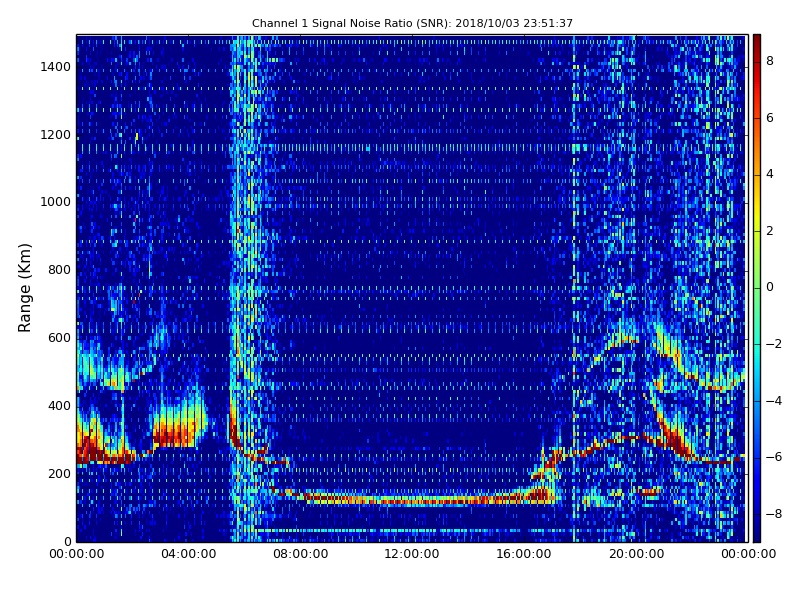Click the 1000 tick label on the range axis

pyautogui.click(x=55, y=202)
